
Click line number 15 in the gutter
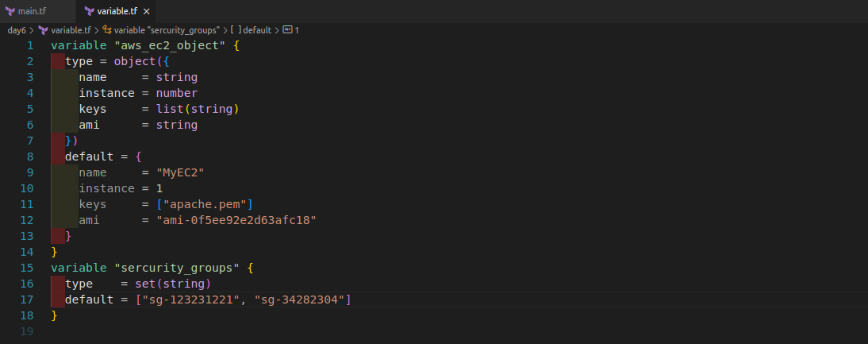coord(27,268)
